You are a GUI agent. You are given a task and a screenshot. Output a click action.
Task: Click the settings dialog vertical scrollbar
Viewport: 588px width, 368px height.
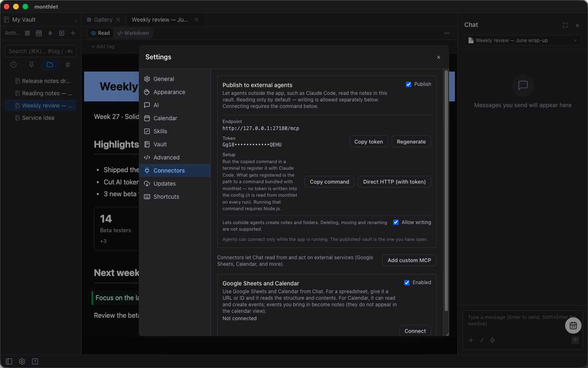point(446,191)
